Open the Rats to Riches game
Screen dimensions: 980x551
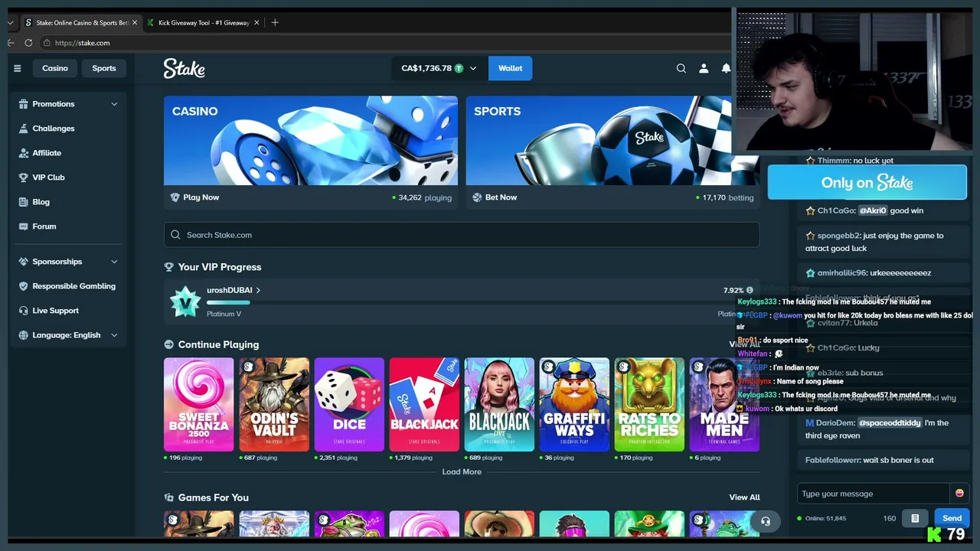coord(649,405)
